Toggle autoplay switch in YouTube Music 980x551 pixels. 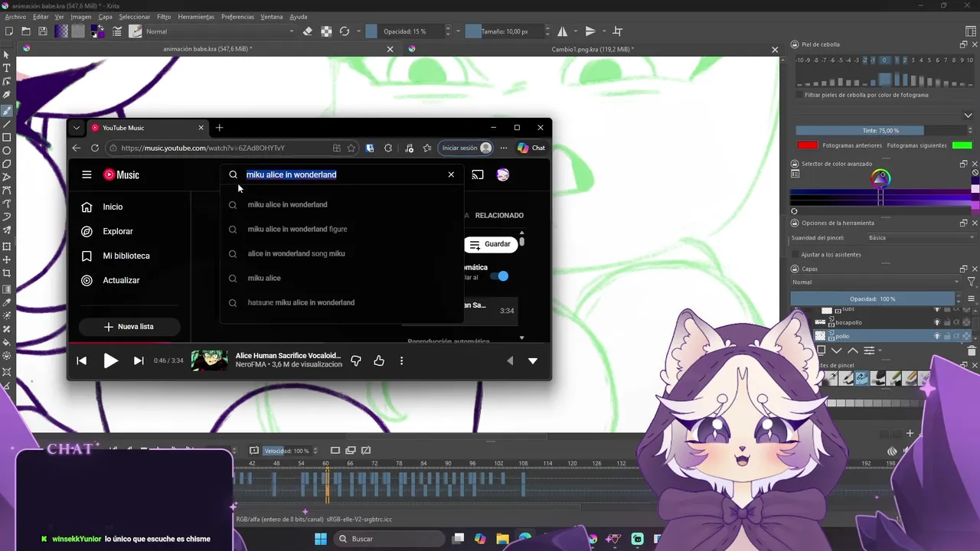pos(499,276)
